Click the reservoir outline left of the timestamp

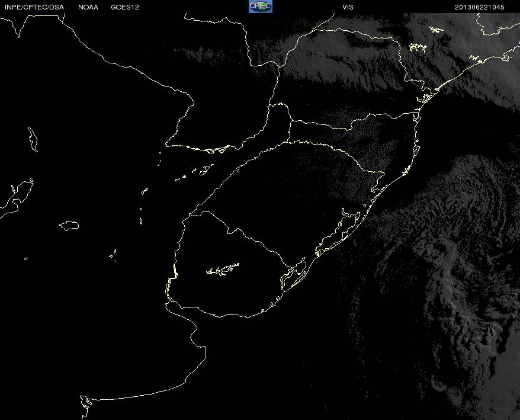pos(436,29)
